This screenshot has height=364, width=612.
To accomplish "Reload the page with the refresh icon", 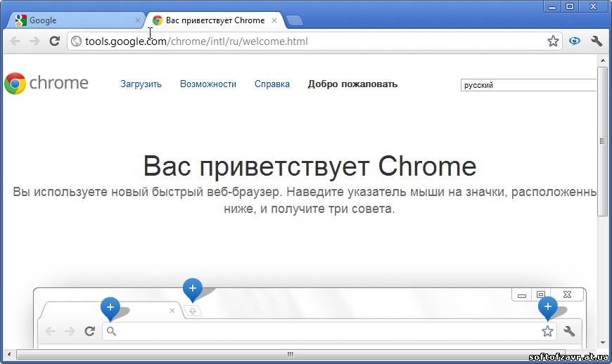I will (55, 41).
